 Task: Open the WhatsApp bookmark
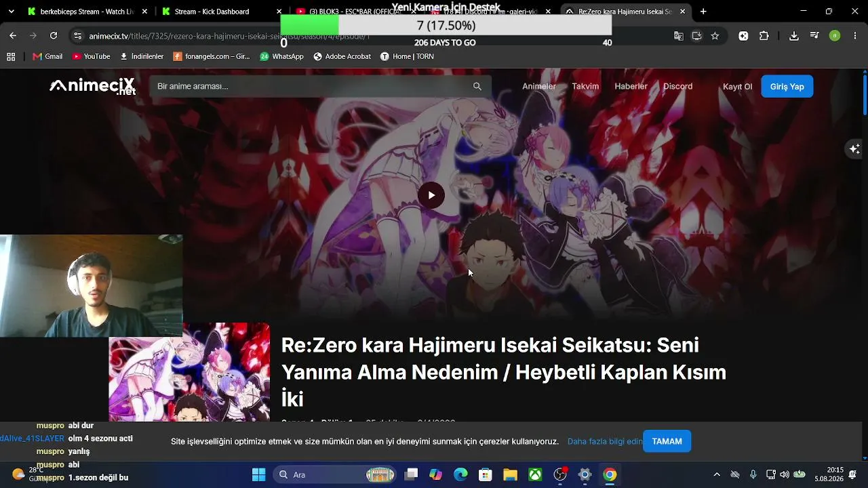click(281, 57)
